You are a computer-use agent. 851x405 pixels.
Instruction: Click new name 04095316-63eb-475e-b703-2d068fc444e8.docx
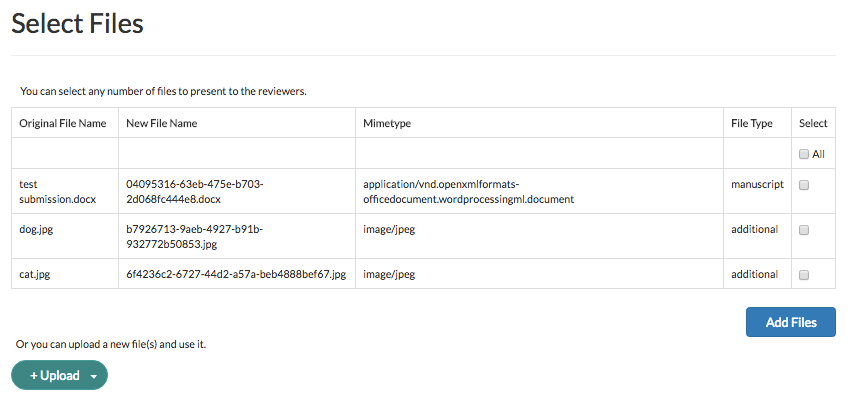pos(195,192)
